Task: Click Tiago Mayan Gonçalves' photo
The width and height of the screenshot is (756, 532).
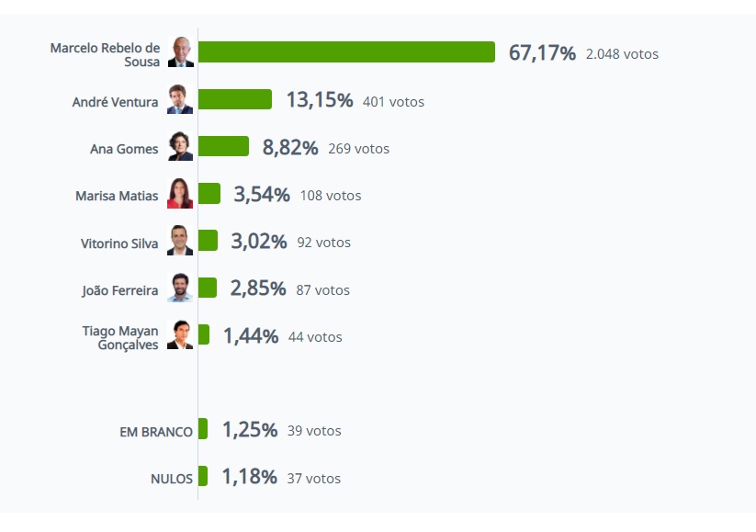Action: [180, 335]
